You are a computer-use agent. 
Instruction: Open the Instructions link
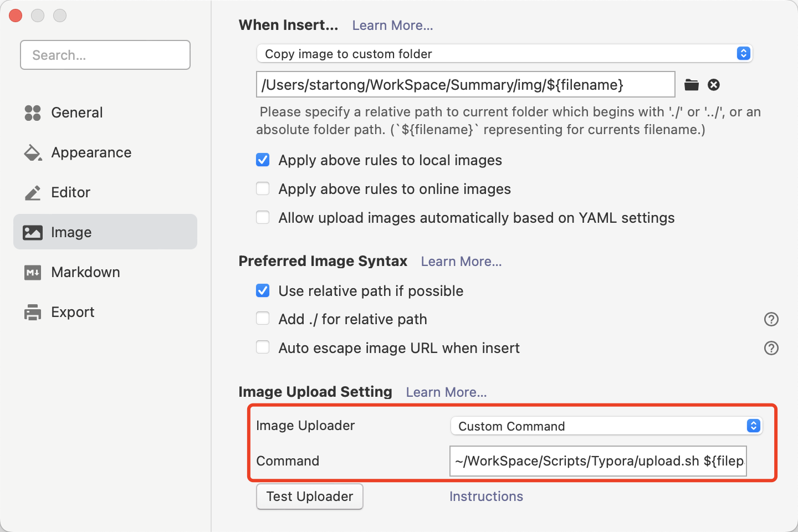coord(486,497)
